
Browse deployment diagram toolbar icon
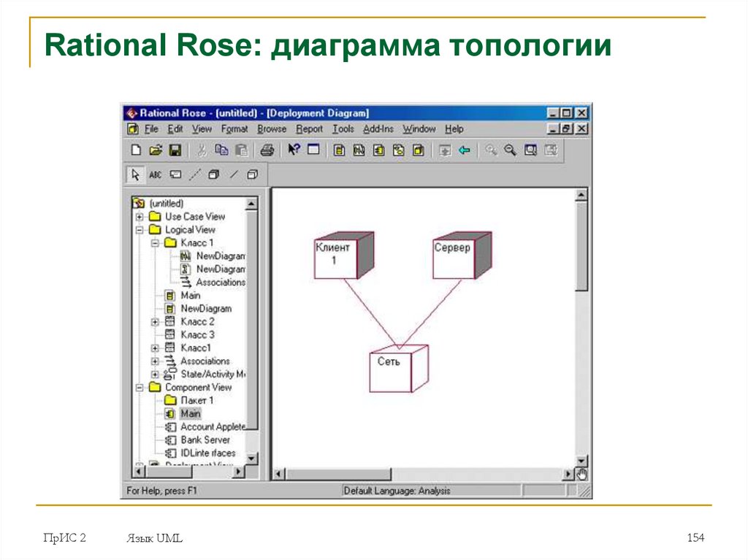419,150
